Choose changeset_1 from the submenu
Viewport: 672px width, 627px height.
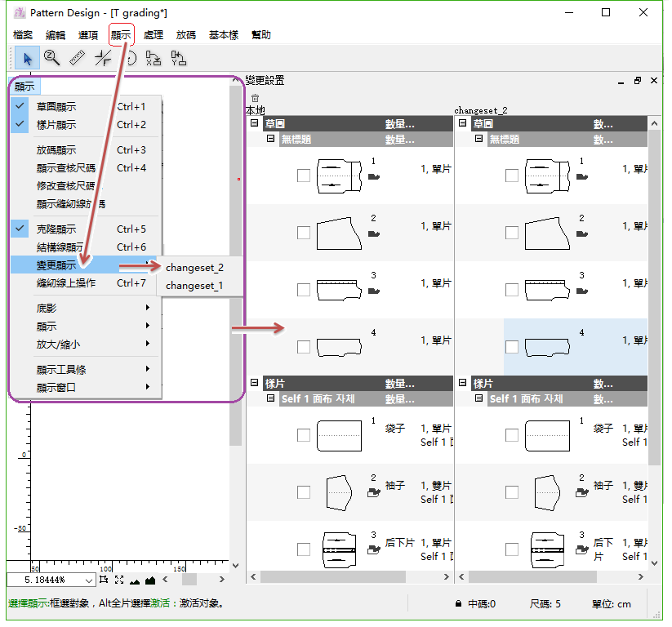coord(194,286)
